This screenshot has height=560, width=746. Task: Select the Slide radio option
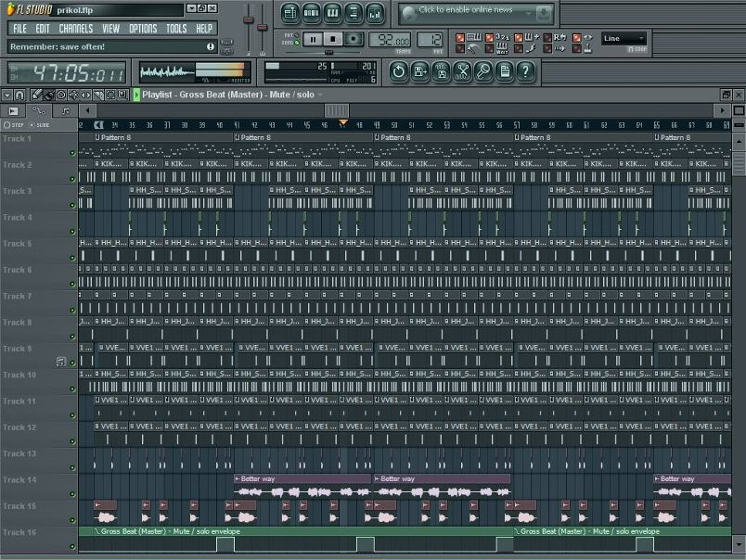tap(32, 124)
